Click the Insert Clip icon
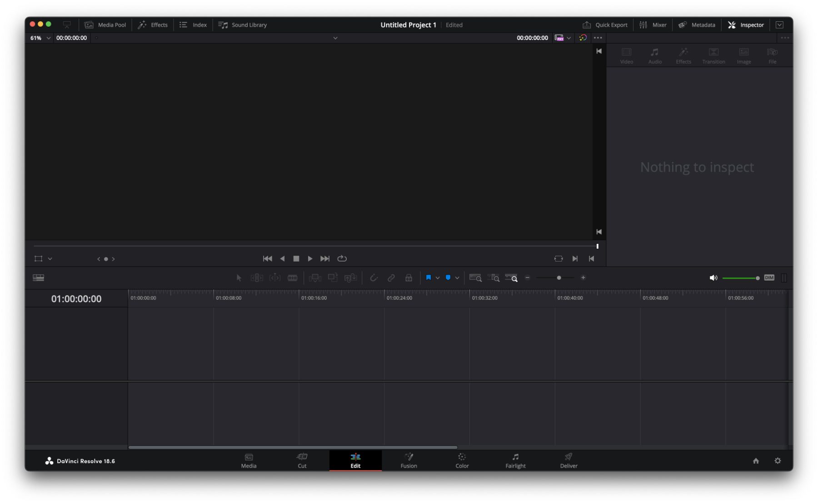Viewport: 818px width, 504px height. [x=314, y=278]
